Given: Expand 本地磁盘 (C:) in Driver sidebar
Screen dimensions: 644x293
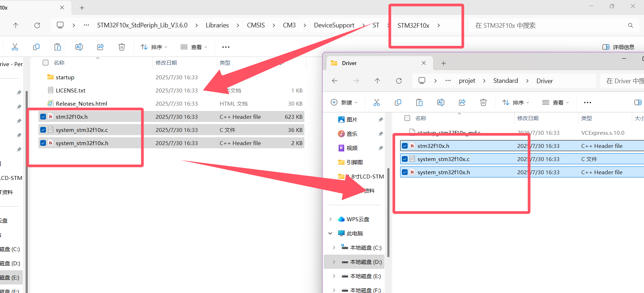Looking at the screenshot, I should (x=334, y=247).
